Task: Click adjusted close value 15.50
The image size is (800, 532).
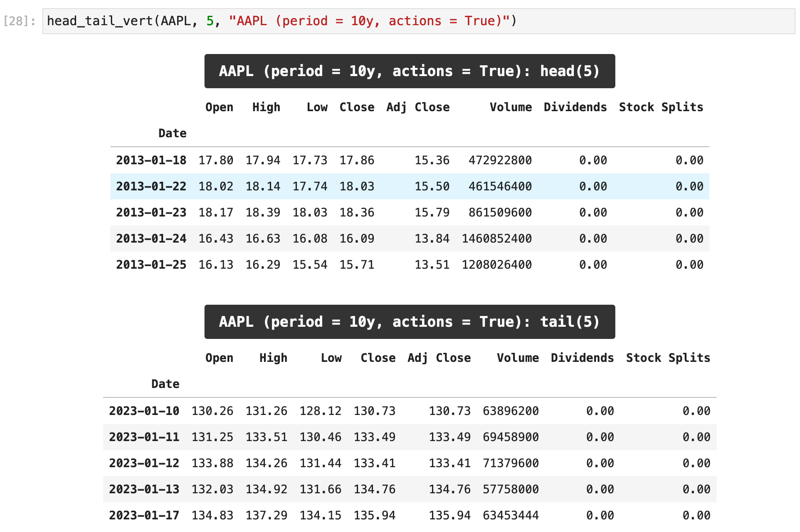Action: pos(432,186)
